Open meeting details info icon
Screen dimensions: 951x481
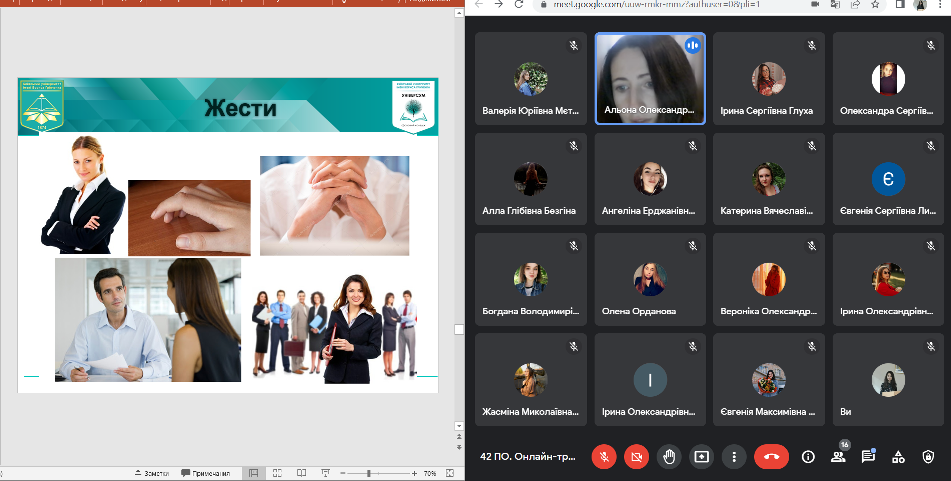pos(808,457)
